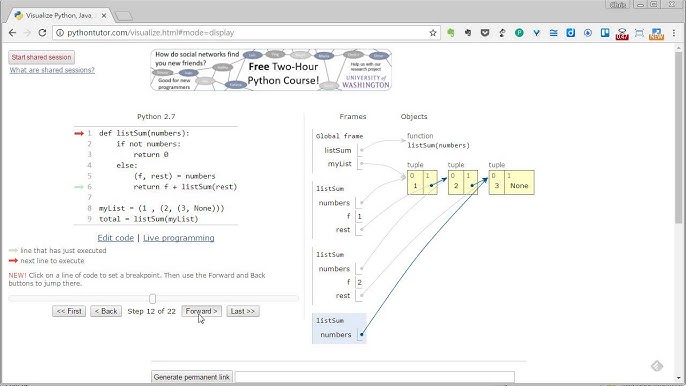Click the < Back step button
This screenshot has width=686, height=386.
106,311
